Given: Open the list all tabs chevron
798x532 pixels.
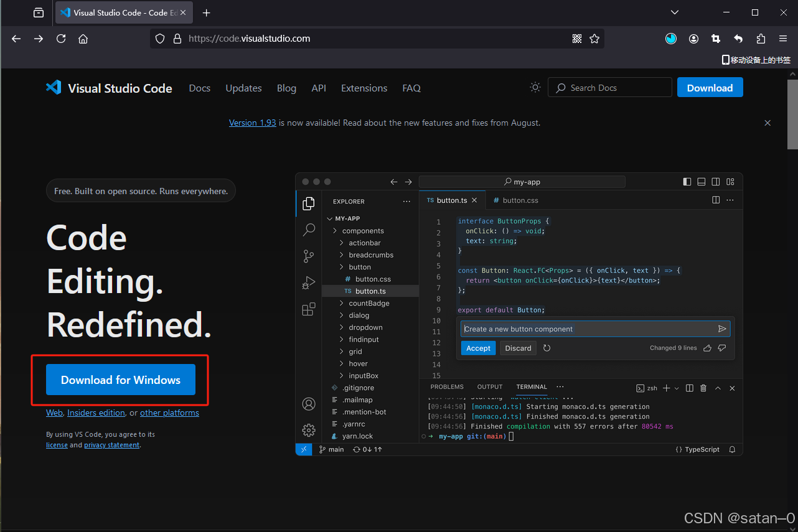Looking at the screenshot, I should [675, 12].
